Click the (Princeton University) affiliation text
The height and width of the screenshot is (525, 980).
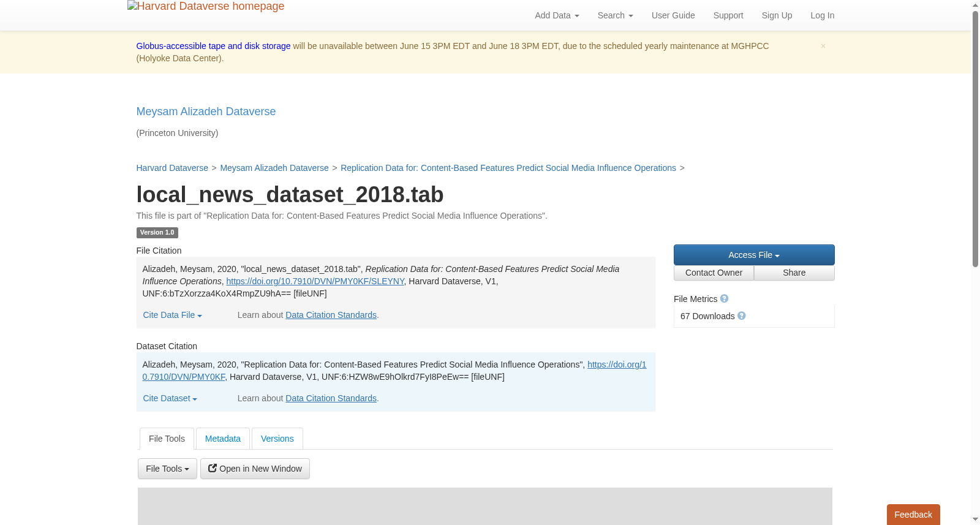pyautogui.click(x=177, y=133)
